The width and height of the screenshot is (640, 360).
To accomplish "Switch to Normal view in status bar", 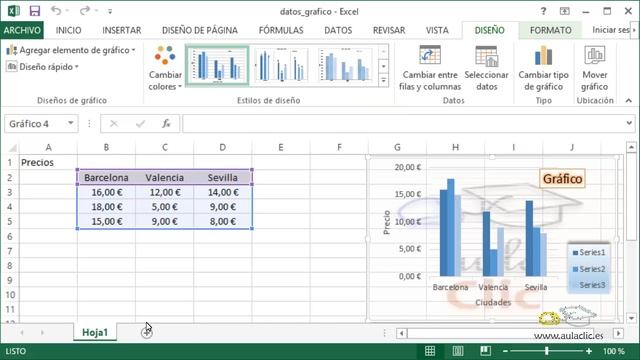I will 430,351.
